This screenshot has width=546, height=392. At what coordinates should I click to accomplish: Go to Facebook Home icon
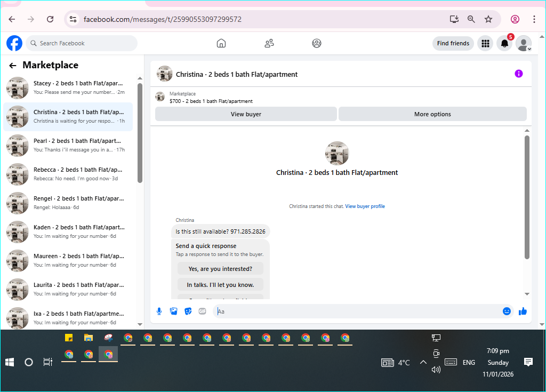point(221,43)
